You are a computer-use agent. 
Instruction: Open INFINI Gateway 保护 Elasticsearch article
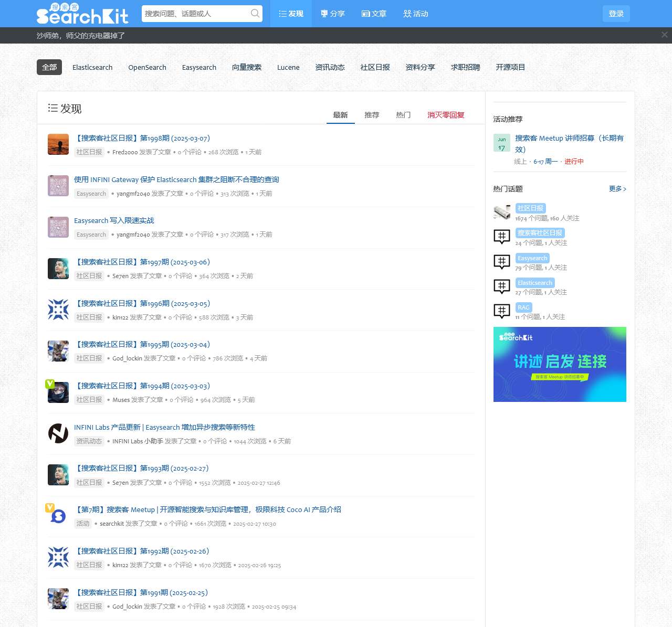176,179
